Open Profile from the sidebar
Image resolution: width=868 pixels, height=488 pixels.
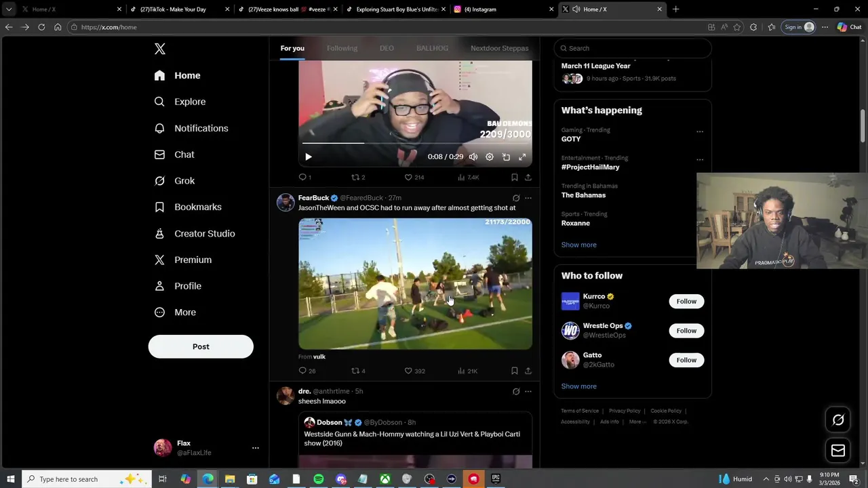click(178, 286)
